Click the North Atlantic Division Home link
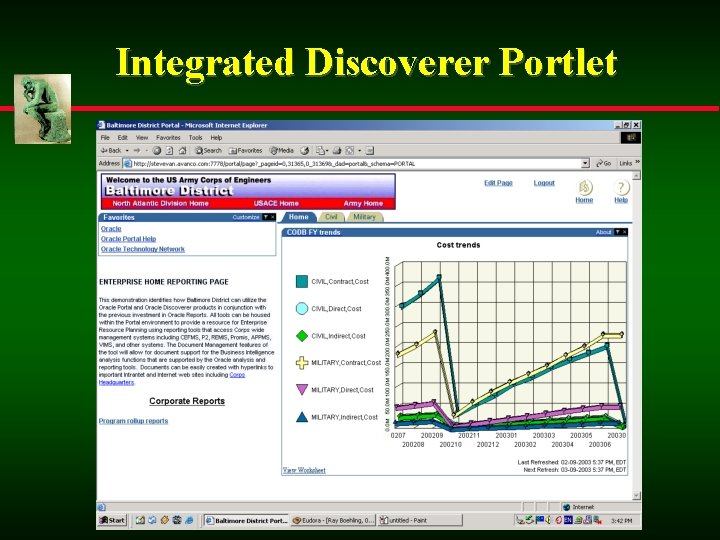This screenshot has width=720, height=540. point(160,203)
